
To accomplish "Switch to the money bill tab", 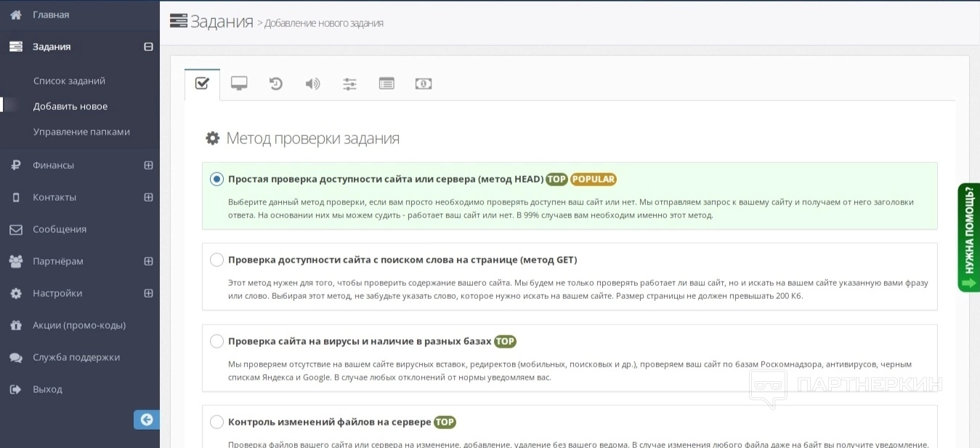I will (424, 84).
